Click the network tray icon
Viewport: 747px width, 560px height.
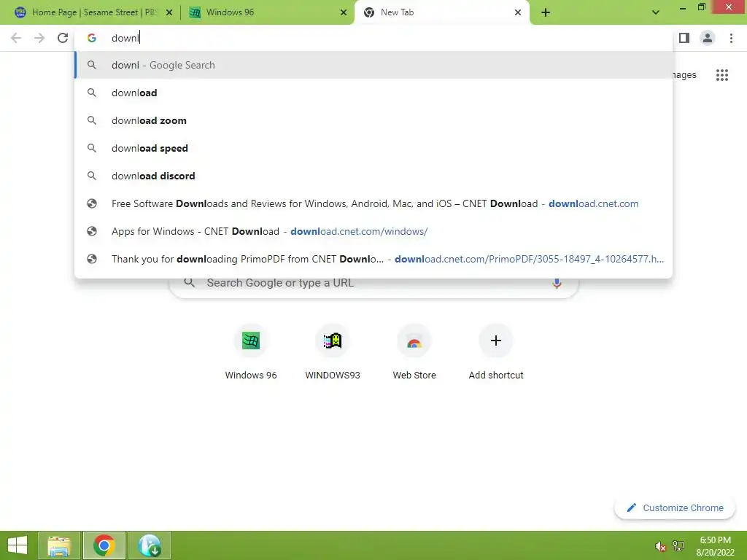(x=678, y=545)
